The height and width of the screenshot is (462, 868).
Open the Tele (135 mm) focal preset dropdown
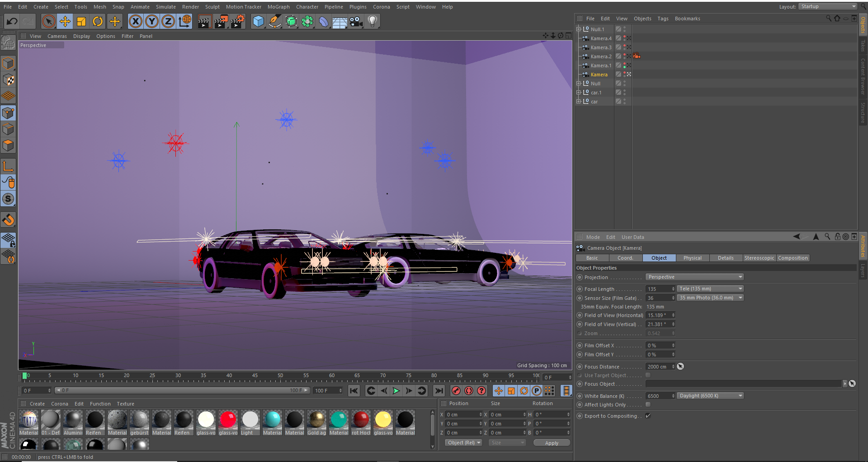pyautogui.click(x=710, y=289)
